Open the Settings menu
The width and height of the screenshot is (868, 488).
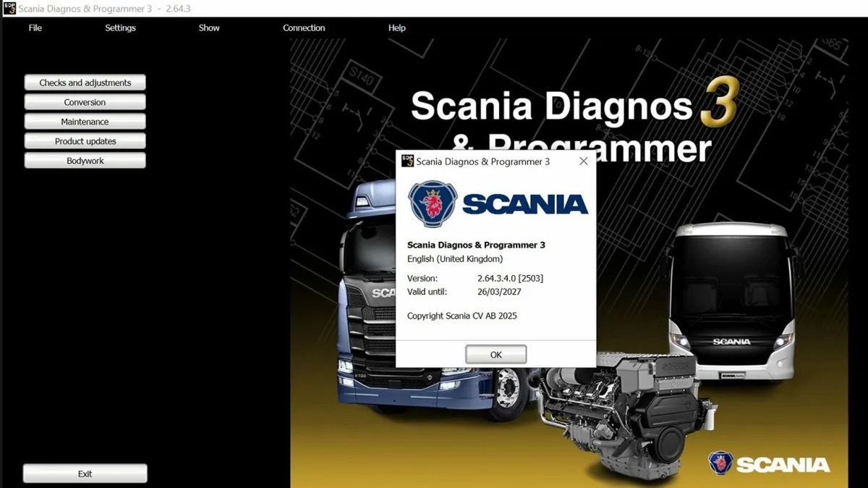pos(120,28)
